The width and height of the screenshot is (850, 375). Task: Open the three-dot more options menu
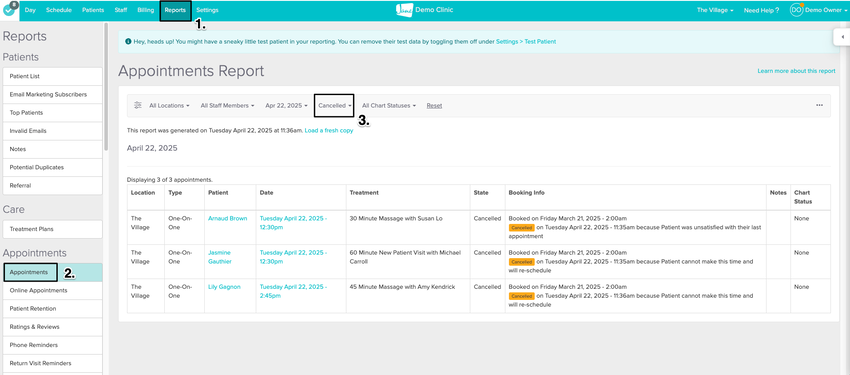click(x=819, y=105)
